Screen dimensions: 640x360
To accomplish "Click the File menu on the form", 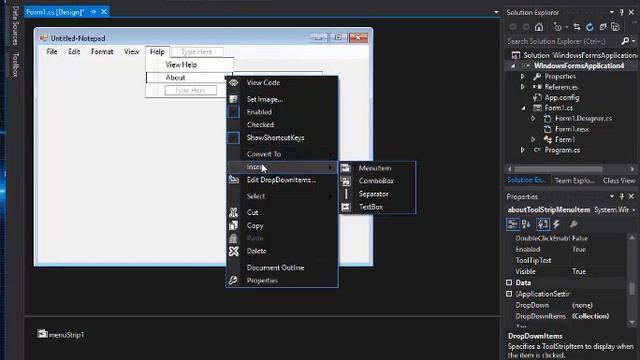I will tap(52, 52).
